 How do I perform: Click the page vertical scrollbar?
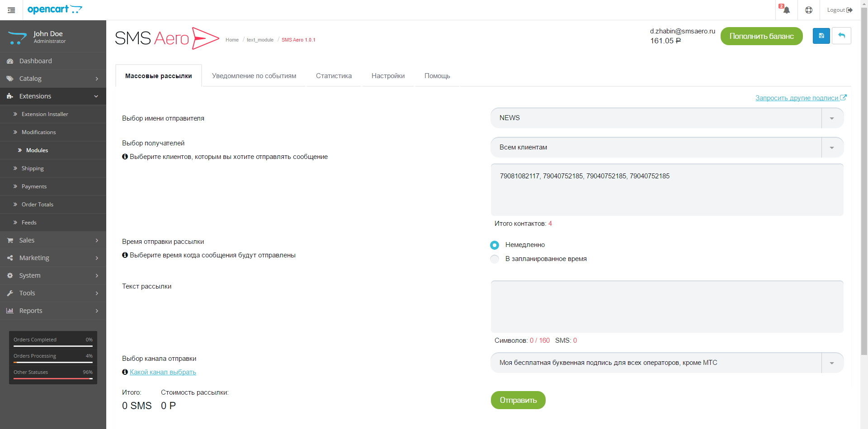pyautogui.click(x=864, y=181)
